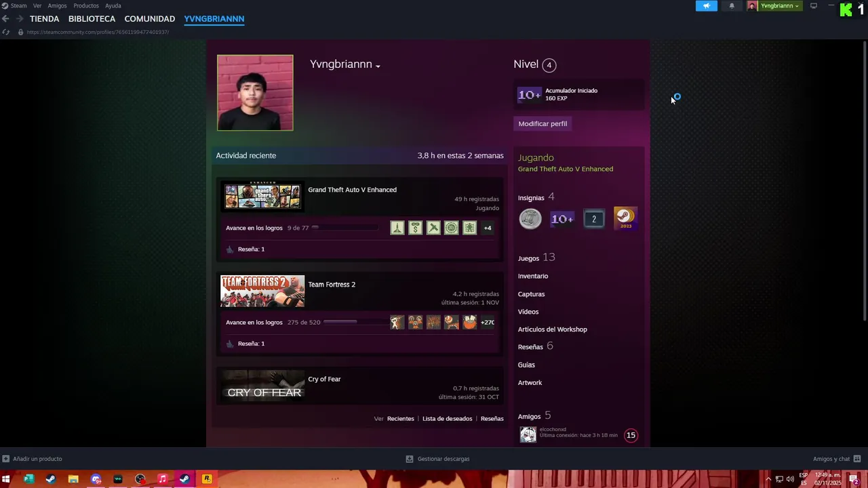This screenshot has width=868, height=488.
Task: Open the Steam 2023 badge
Action: click(625, 218)
